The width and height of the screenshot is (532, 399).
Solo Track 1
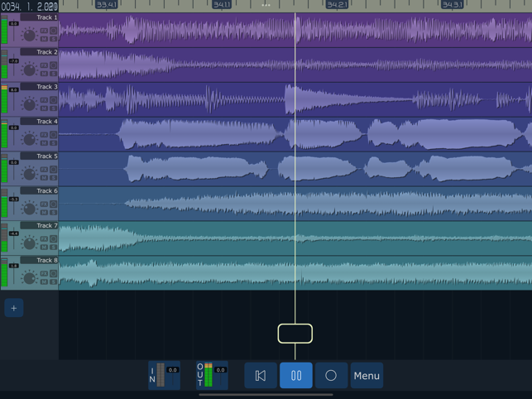[x=53, y=39]
